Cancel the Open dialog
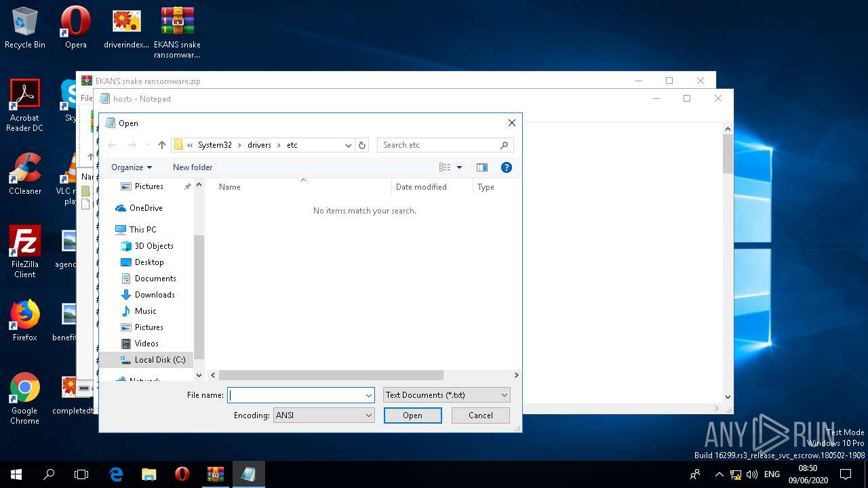 pos(481,415)
